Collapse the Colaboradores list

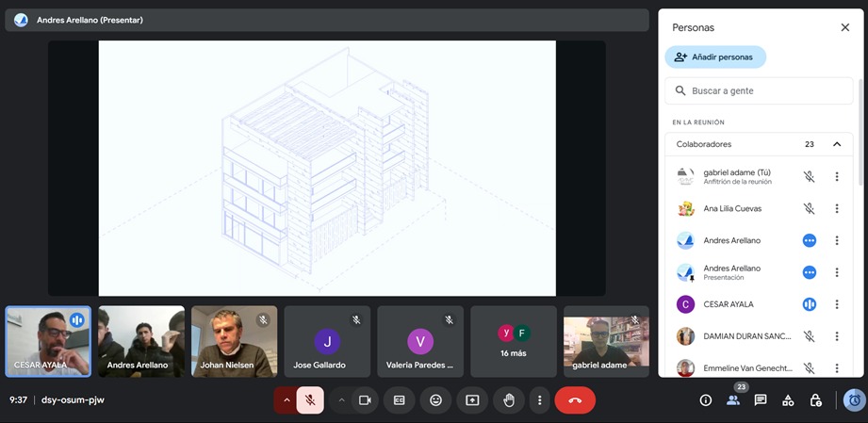click(836, 144)
